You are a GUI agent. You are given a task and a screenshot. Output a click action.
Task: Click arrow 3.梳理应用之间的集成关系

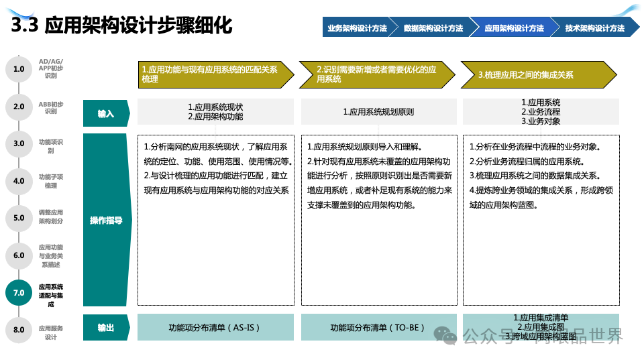click(539, 74)
